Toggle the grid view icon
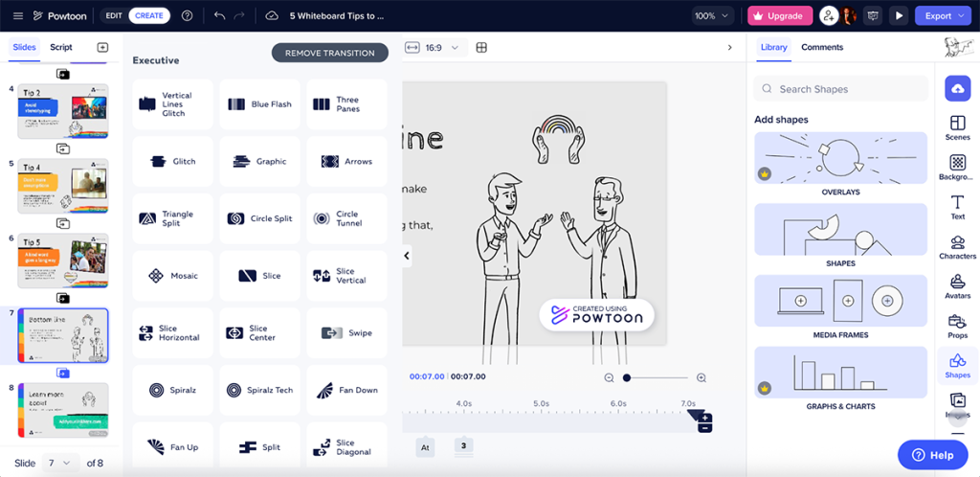The width and height of the screenshot is (980, 477). coord(481,48)
